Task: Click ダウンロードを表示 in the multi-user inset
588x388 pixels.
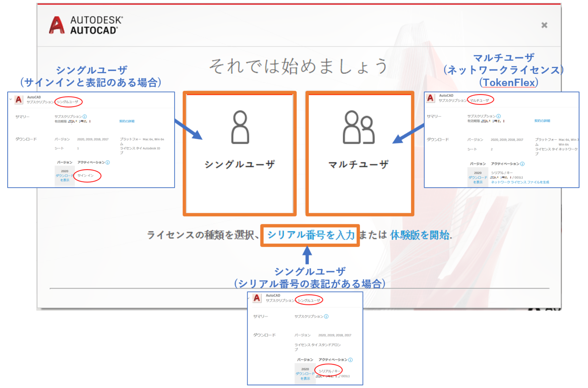Action: 477,180
